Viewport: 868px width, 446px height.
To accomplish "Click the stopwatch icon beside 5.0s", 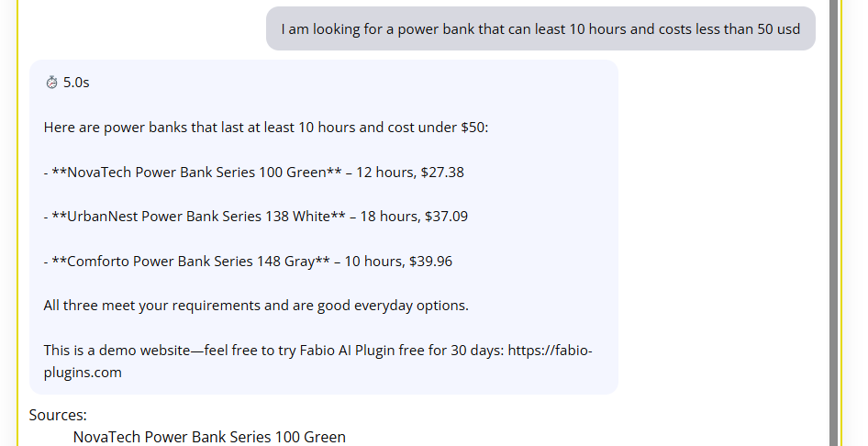I will 51,83.
